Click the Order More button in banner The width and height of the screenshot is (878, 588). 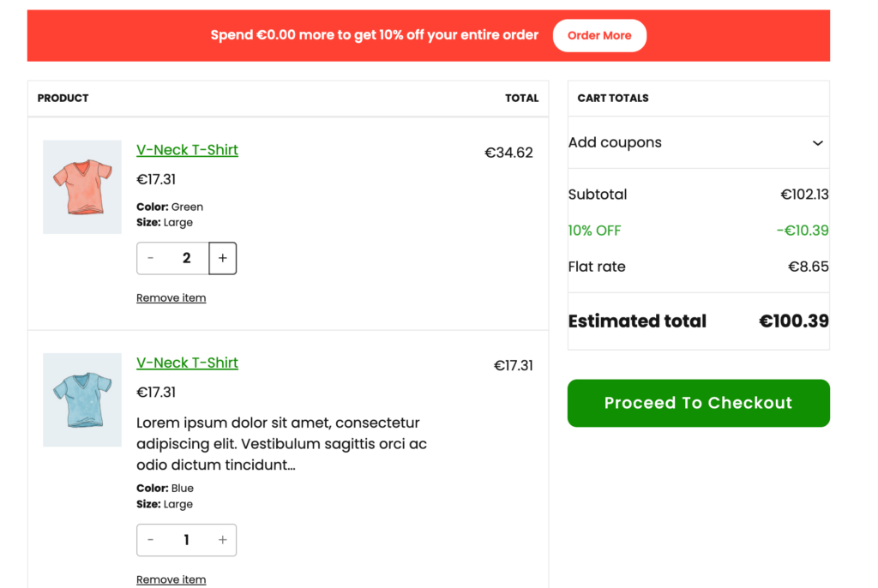(599, 36)
